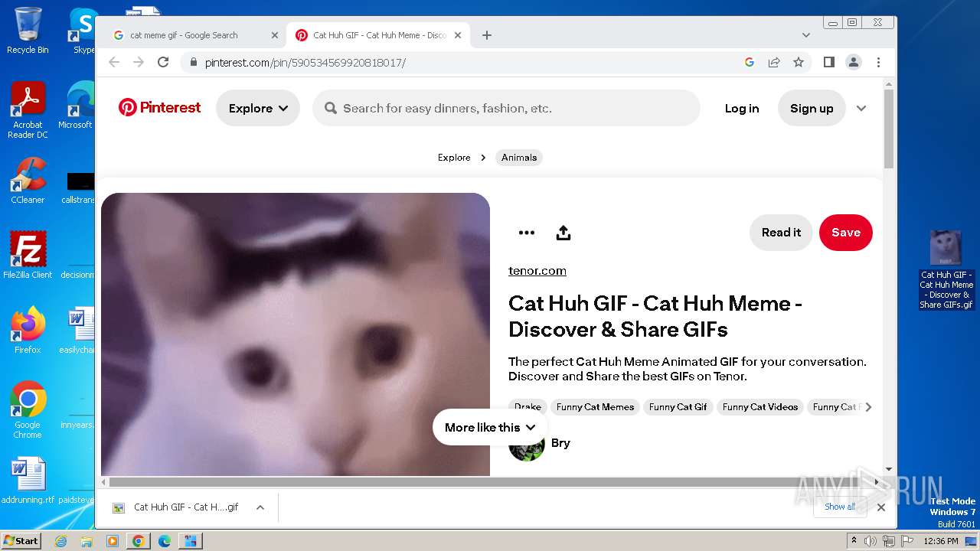Click the address bar URL
This screenshot has height=551, width=980.
tap(305, 63)
